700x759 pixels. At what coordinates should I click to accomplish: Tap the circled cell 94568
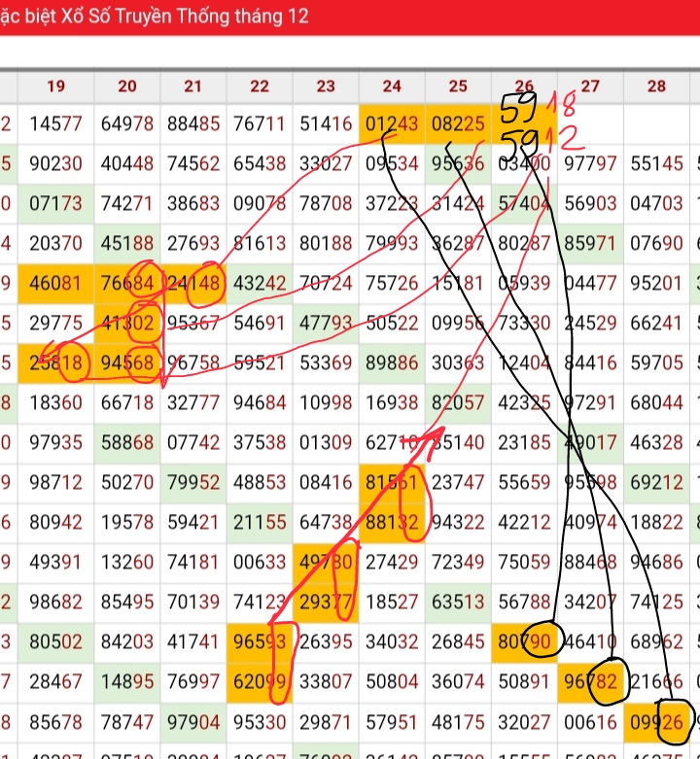127,362
